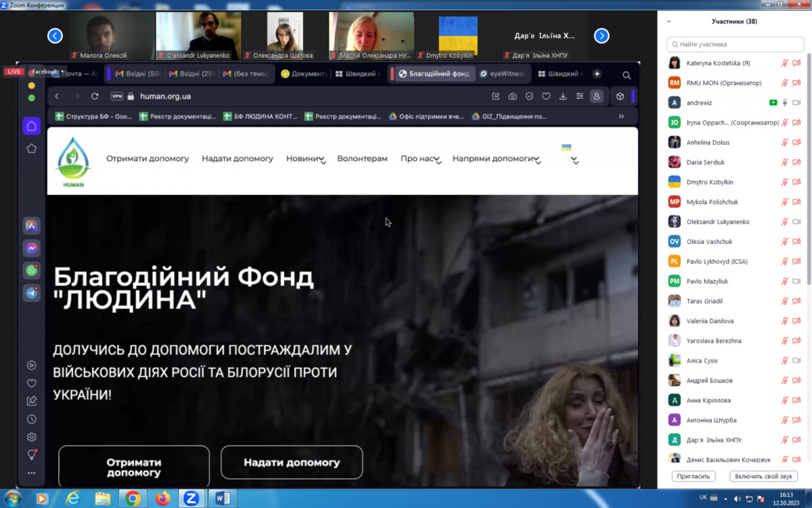Click the Opera sidebar home icon
This screenshot has height=508, width=812.
point(31,126)
